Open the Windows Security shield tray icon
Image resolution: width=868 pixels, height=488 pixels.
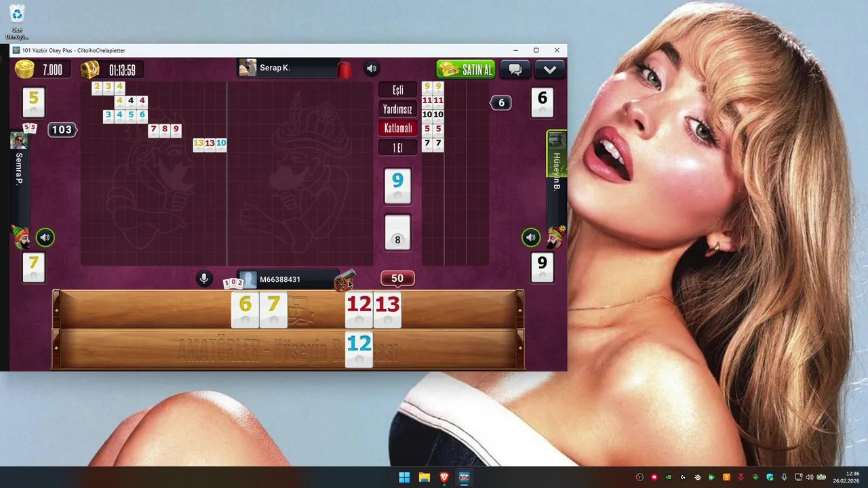(770, 477)
